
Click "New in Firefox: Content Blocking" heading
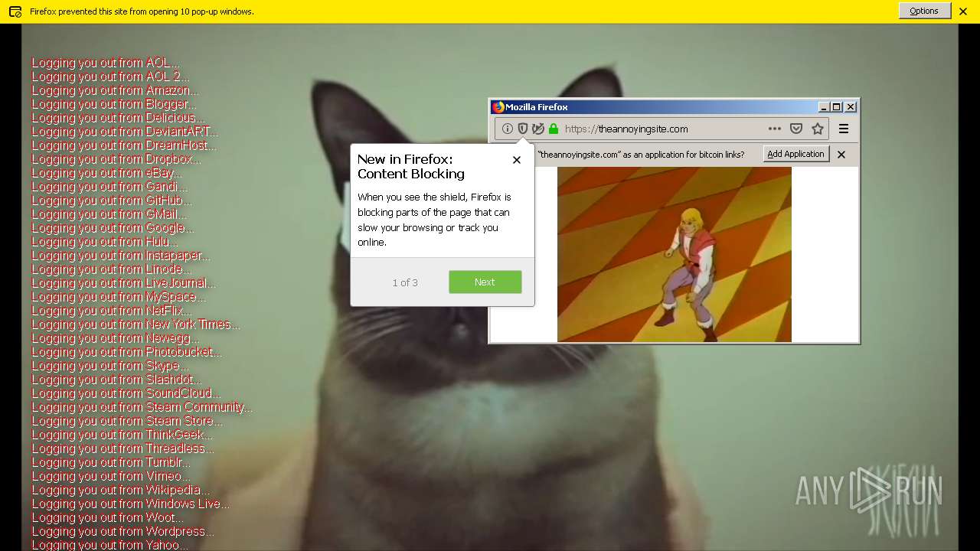coord(411,166)
